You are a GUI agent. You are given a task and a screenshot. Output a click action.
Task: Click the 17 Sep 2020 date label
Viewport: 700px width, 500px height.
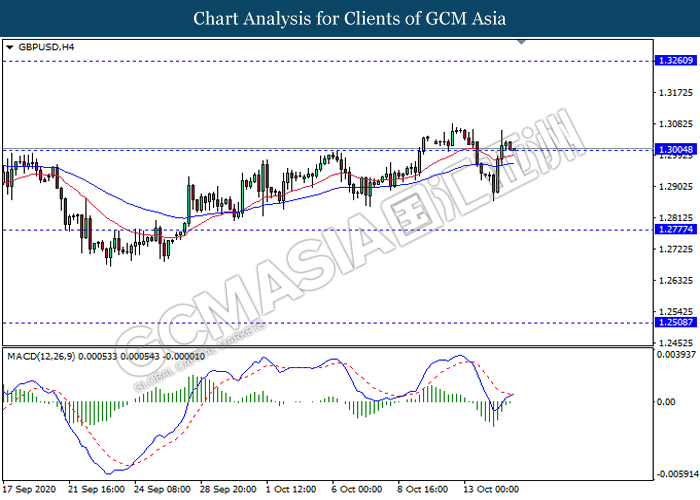click(29, 489)
